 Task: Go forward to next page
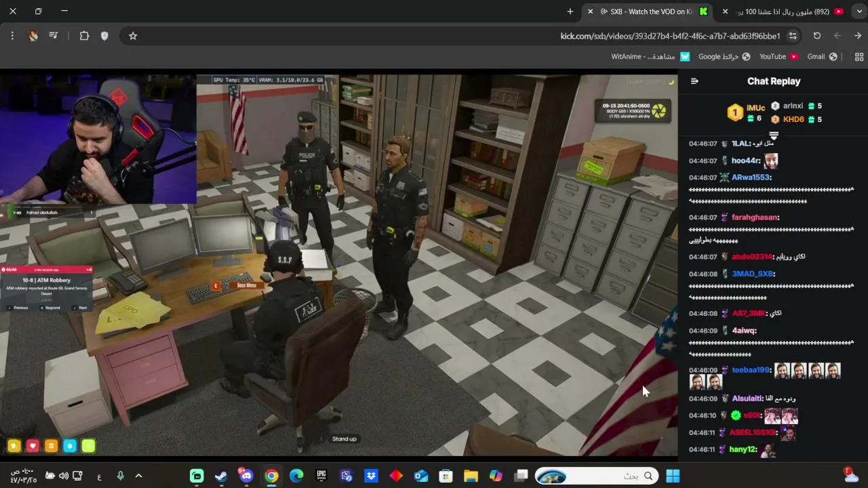click(837, 36)
